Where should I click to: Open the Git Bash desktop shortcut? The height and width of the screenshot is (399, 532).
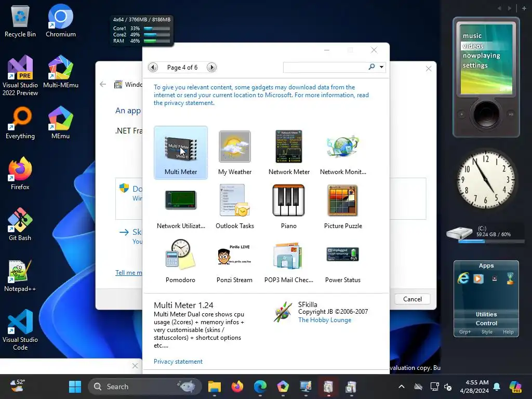coord(20,224)
